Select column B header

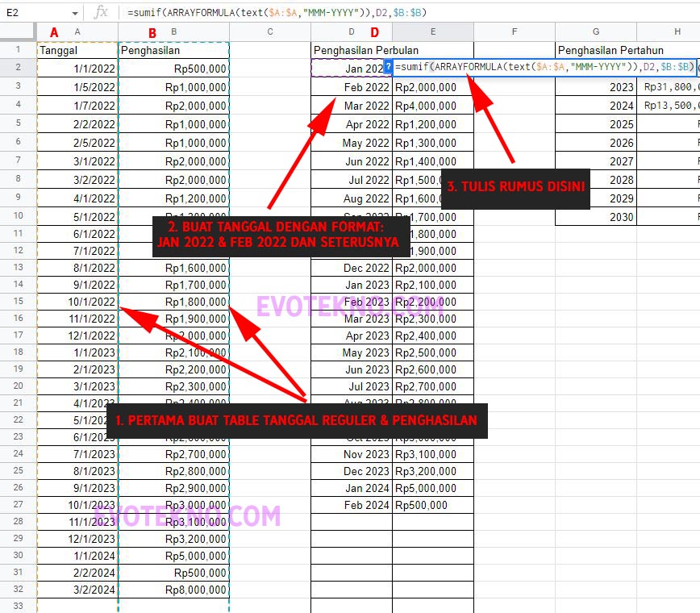tap(173, 31)
